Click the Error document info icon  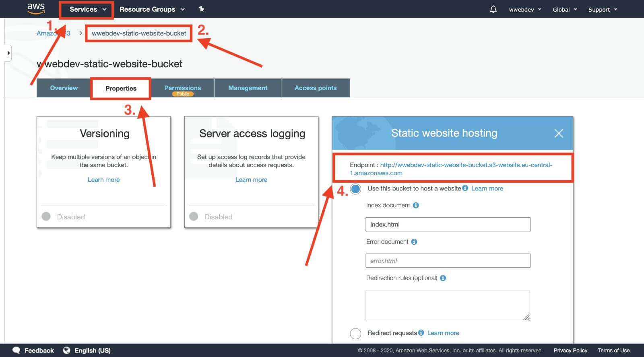point(414,241)
